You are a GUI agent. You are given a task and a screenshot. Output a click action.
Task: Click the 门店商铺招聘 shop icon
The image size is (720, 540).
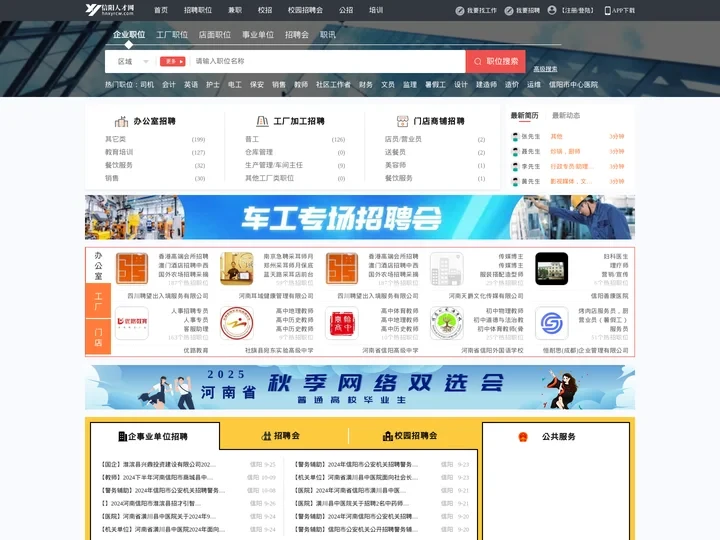click(402, 121)
